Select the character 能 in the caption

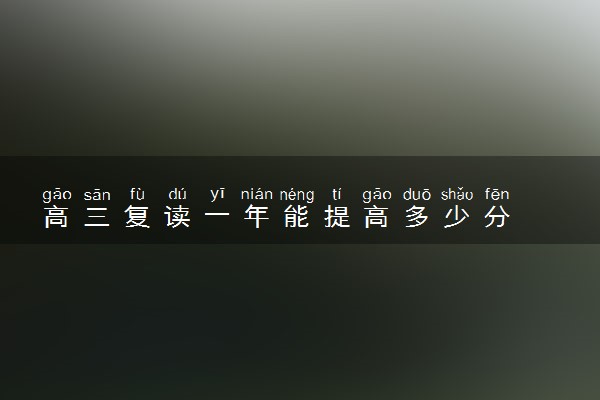click(297, 217)
